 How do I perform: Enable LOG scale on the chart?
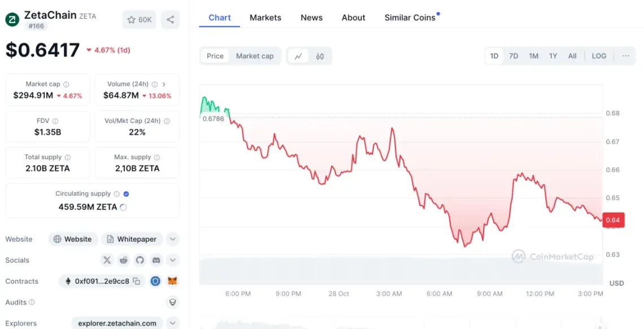pyautogui.click(x=599, y=56)
